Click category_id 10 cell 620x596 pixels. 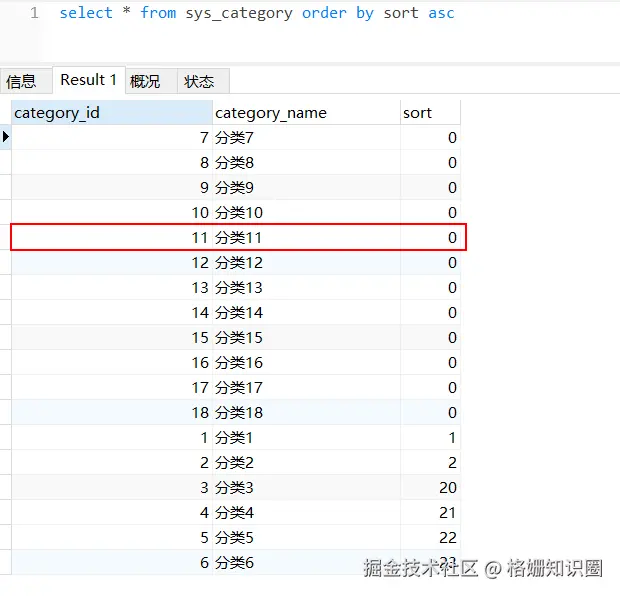(112, 212)
